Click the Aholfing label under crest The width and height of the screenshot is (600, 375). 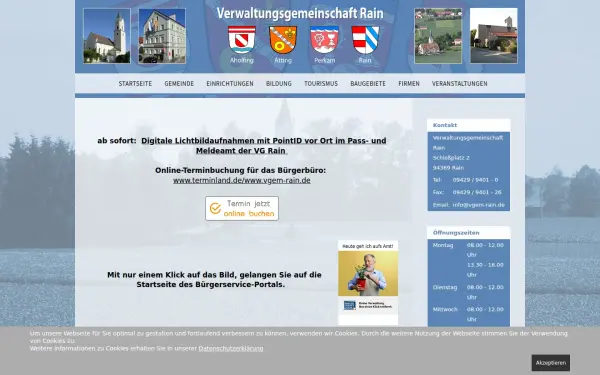click(x=242, y=60)
